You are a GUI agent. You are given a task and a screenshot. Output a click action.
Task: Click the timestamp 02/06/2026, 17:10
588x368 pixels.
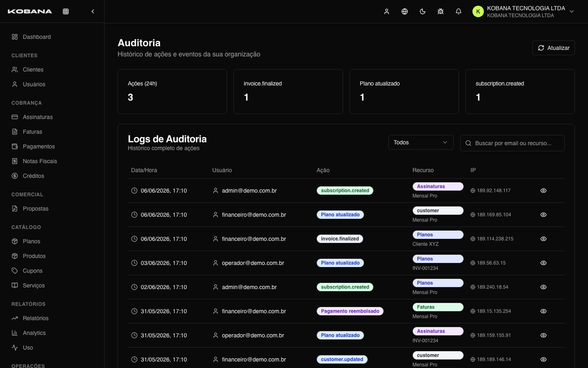(164, 287)
